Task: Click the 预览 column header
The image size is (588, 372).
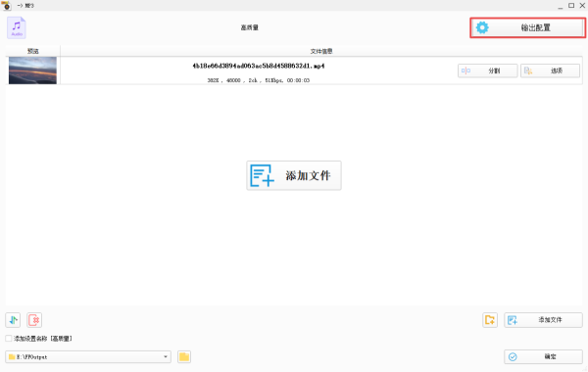Action: point(33,51)
